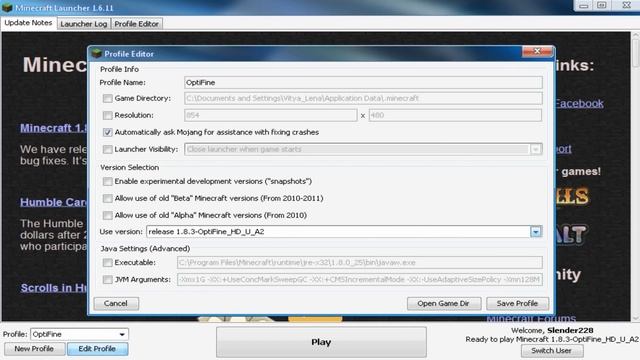Click the update notes vertical scrollbar
Screen dimensions: 640x360
(x=636, y=176)
